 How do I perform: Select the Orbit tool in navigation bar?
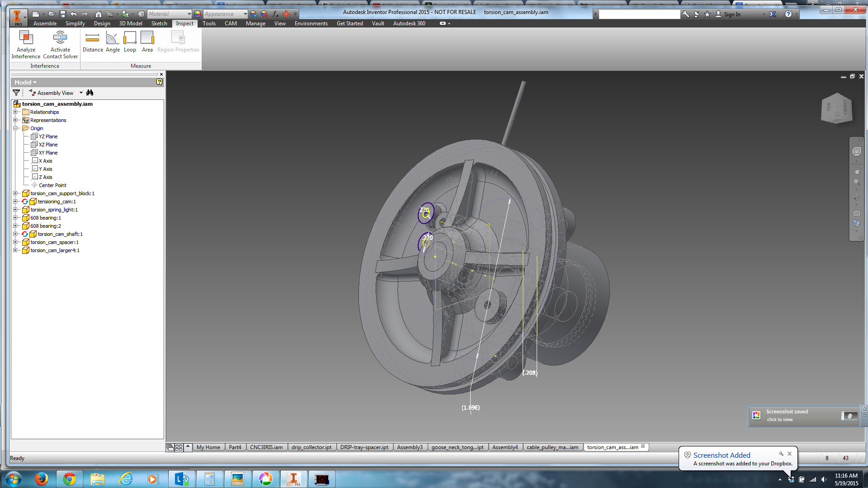pos(856,197)
